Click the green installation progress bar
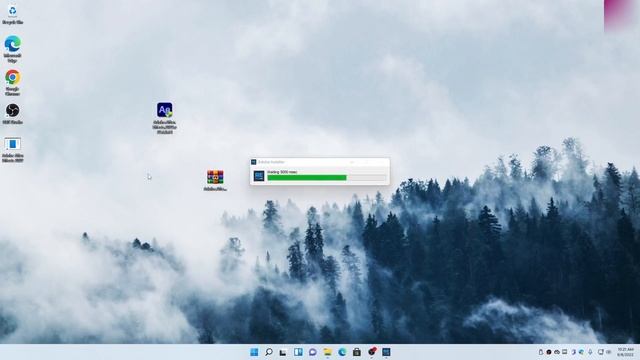This screenshot has width=640, height=360. coord(327,178)
